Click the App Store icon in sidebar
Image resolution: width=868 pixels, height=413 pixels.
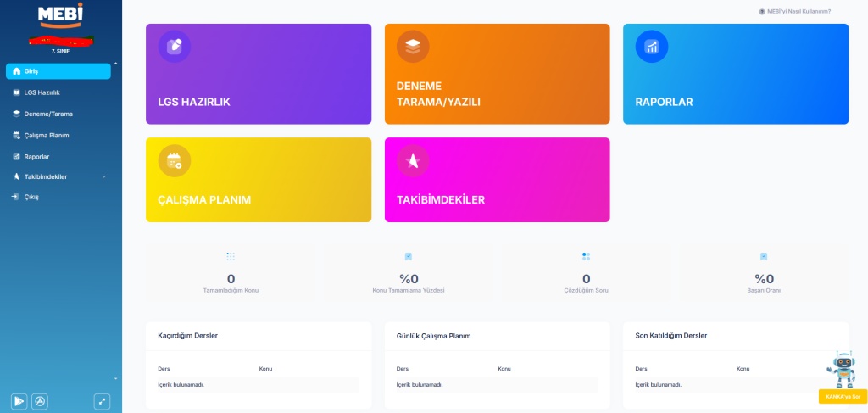(40, 401)
